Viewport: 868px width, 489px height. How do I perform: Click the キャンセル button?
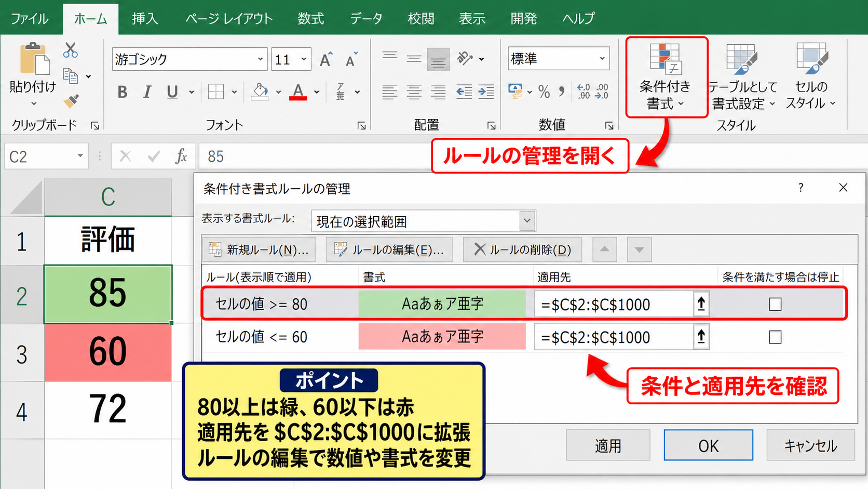[x=810, y=445]
